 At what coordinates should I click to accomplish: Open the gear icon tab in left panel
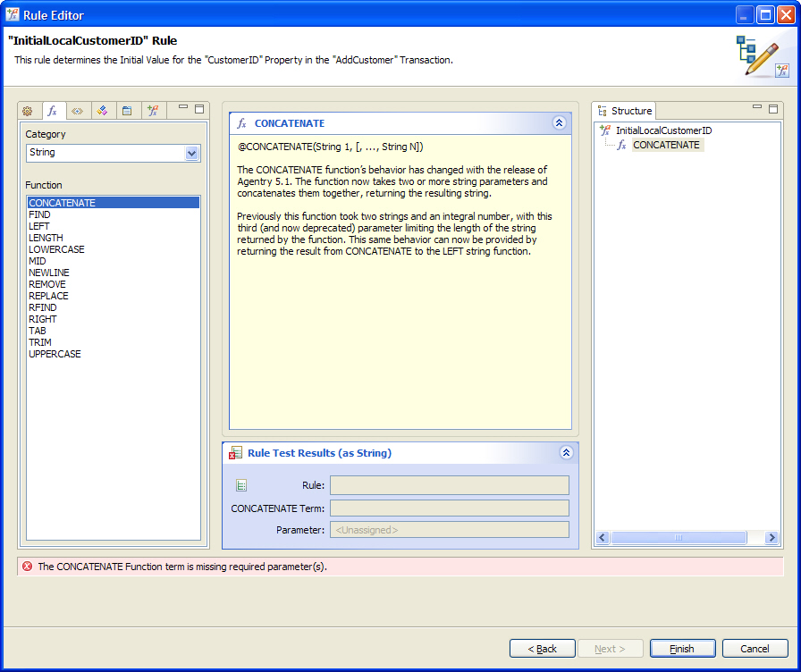28,111
